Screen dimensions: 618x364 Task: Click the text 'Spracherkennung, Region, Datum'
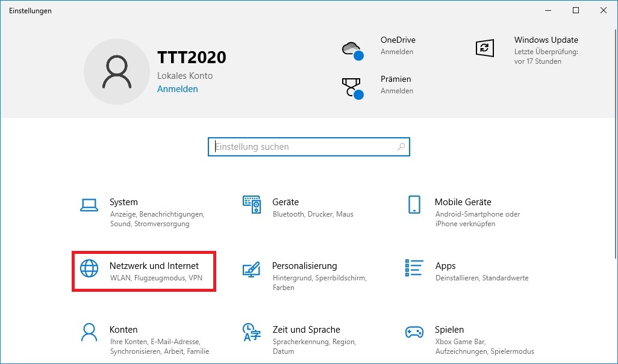[x=314, y=347]
